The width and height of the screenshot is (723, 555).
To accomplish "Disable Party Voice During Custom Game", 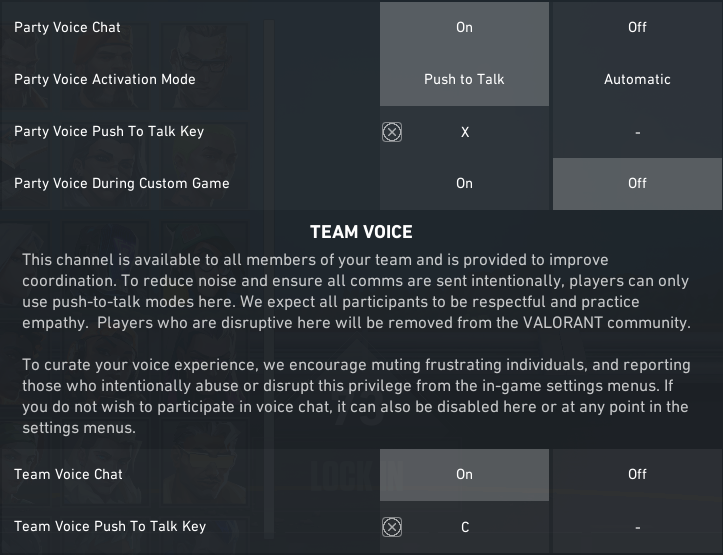I will coord(637,183).
